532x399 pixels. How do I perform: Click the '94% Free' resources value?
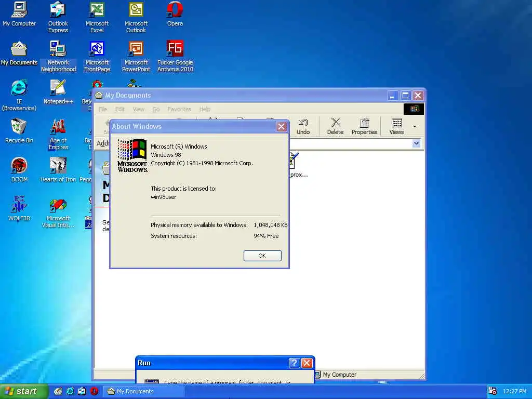[266, 236]
